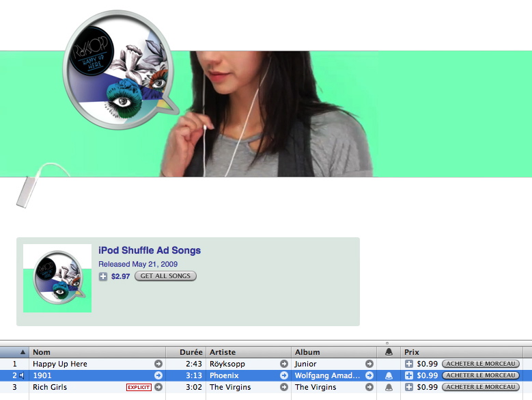This screenshot has width=532, height=400.
Task: Click arrow icon next to 1901 song name
Action: point(158,375)
